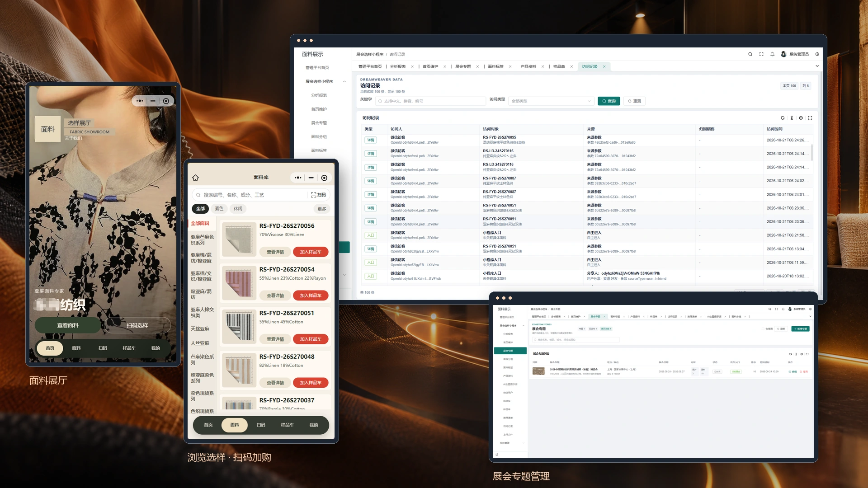Viewport: 868px width, 488px height.
Task: Click the fabric thumbnail of RS-FYD-26S270051
Action: point(239,327)
